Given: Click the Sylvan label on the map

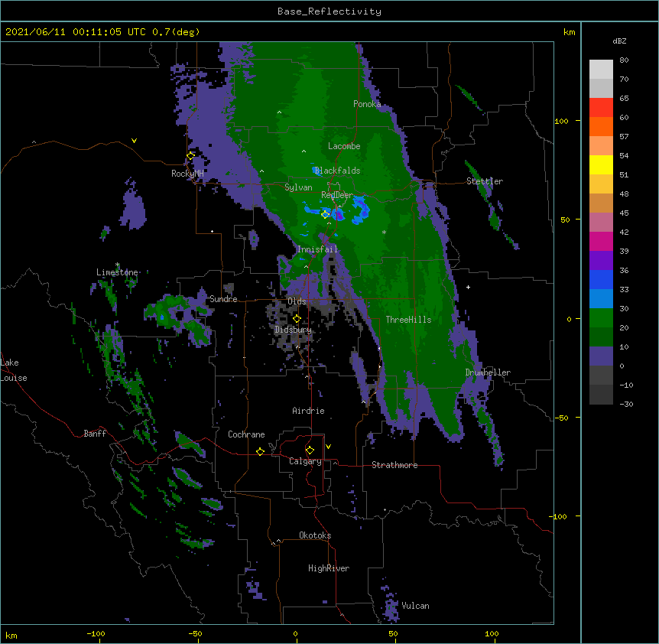Looking at the screenshot, I should coord(298,187).
